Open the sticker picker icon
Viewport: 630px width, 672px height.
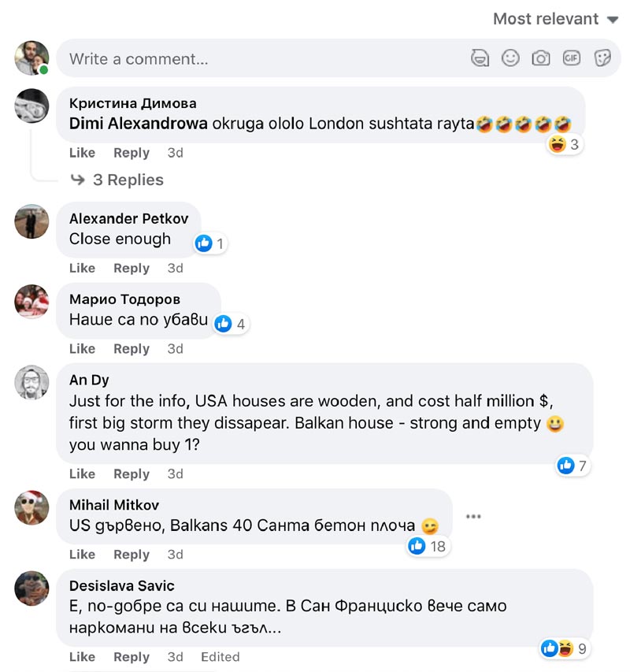[602, 58]
